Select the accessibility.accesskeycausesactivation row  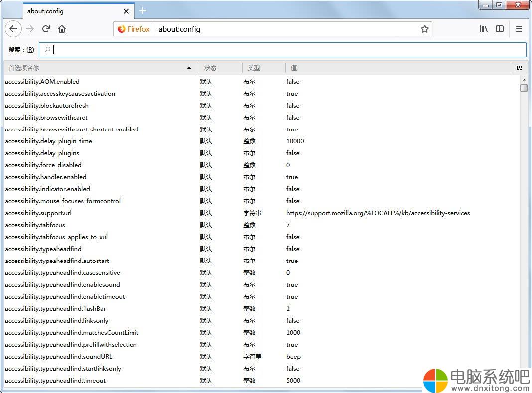pos(262,93)
